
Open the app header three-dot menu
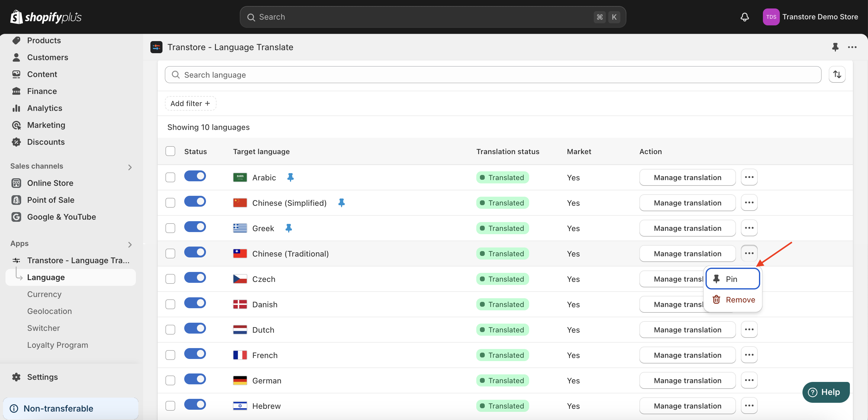tap(852, 47)
